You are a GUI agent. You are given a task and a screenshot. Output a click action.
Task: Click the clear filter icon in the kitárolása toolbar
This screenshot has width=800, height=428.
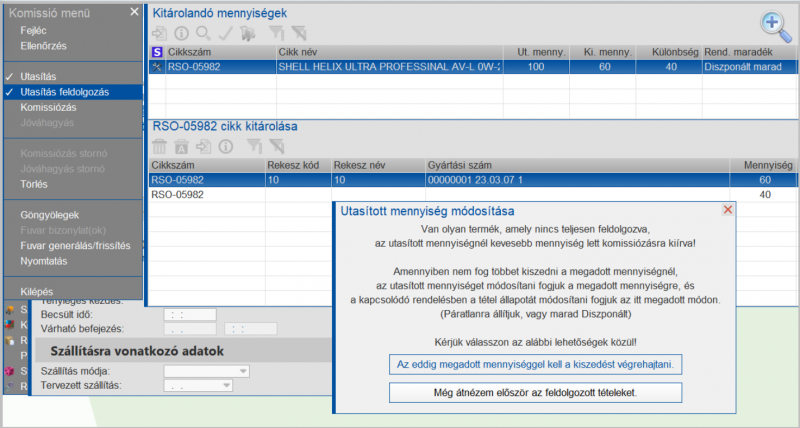click(x=277, y=146)
